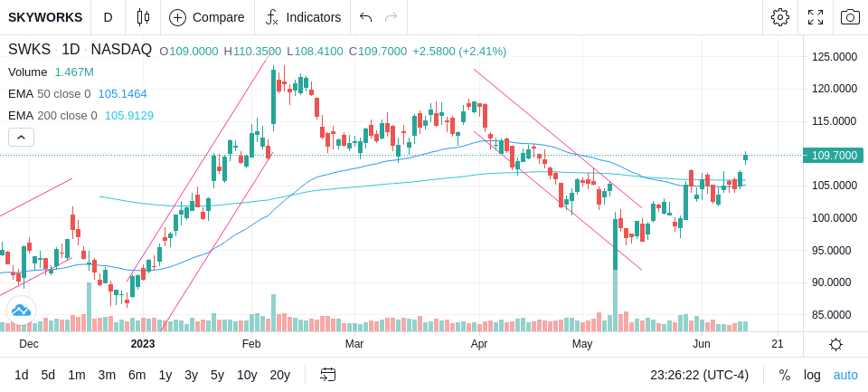Select the EMA 200 close 0 legend

(52, 115)
